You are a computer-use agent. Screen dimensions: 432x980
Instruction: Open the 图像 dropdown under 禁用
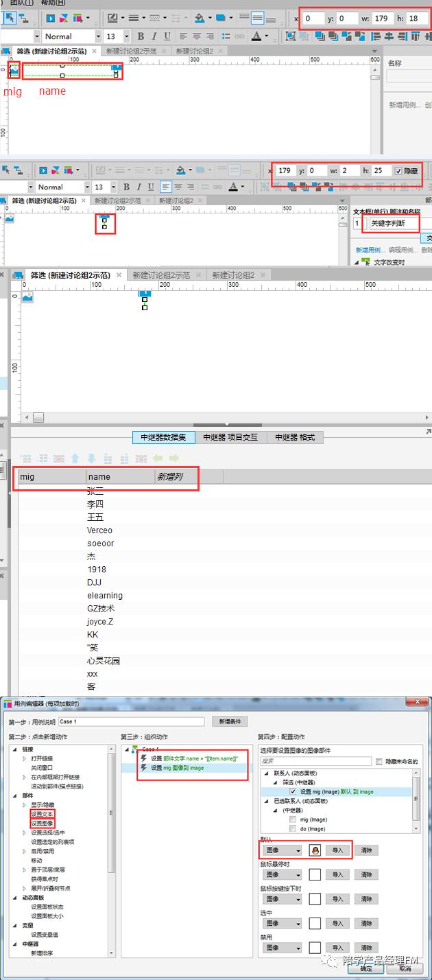[282, 948]
